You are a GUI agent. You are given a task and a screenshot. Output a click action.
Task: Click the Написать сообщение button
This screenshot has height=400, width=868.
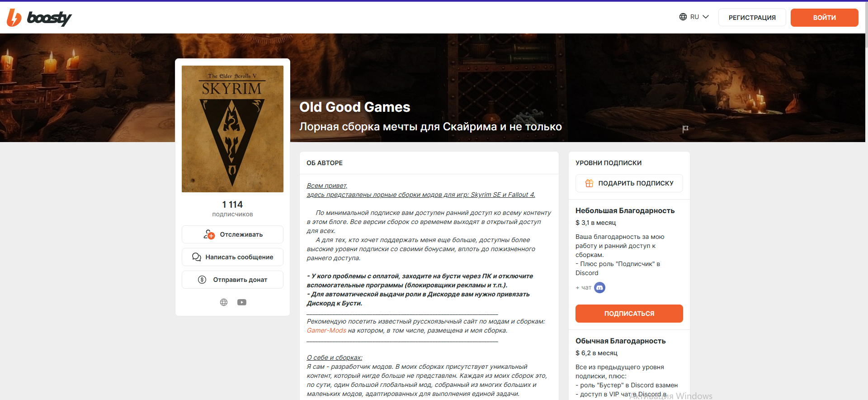pyautogui.click(x=232, y=257)
